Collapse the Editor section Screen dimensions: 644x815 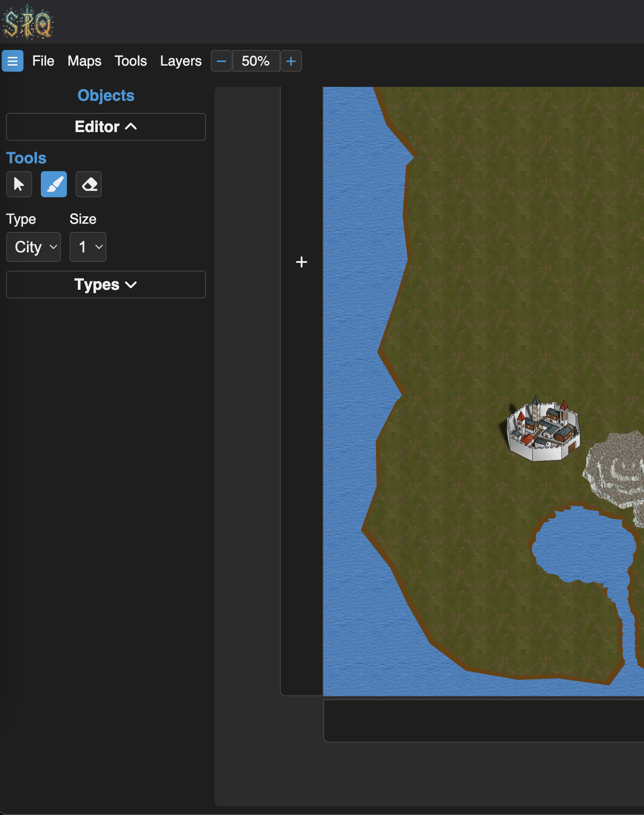106,127
